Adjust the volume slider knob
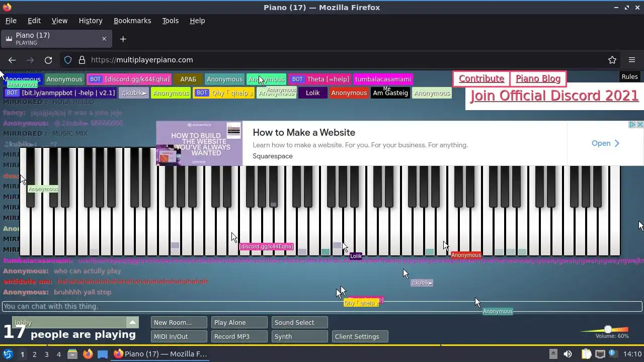Screen dimensions: 644x362 click(x=608, y=329)
